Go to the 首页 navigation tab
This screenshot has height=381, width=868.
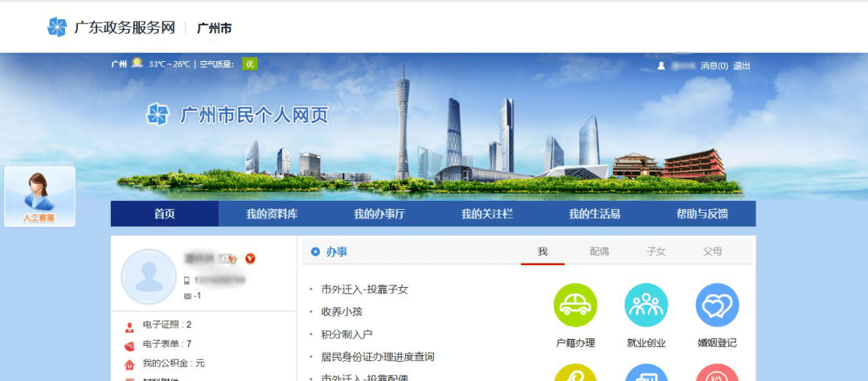[x=164, y=214]
